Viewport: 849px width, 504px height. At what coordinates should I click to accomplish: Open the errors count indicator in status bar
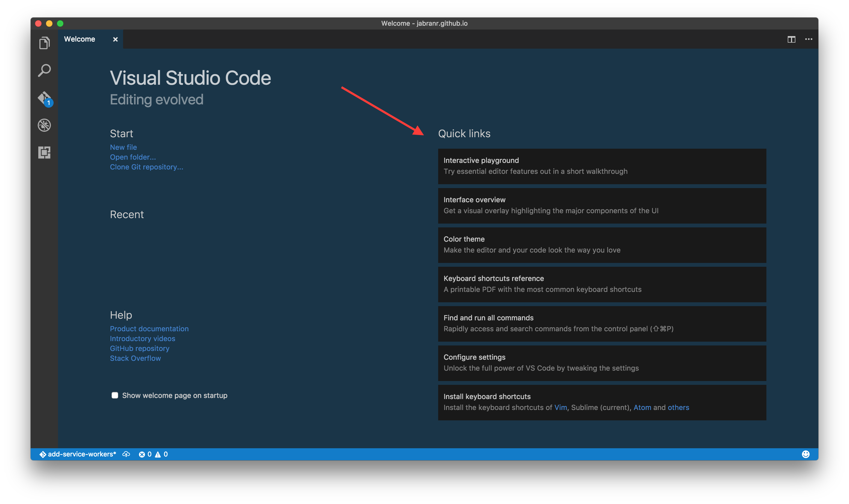pyautogui.click(x=145, y=454)
